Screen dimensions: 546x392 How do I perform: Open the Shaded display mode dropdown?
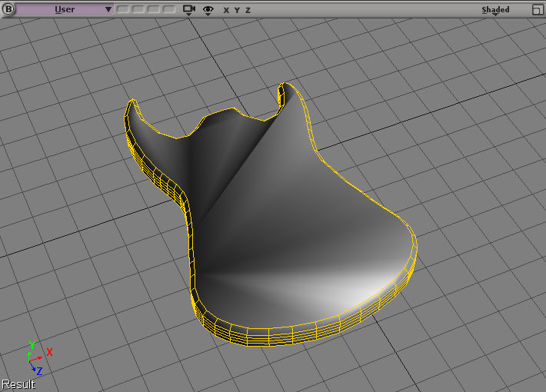click(495, 10)
